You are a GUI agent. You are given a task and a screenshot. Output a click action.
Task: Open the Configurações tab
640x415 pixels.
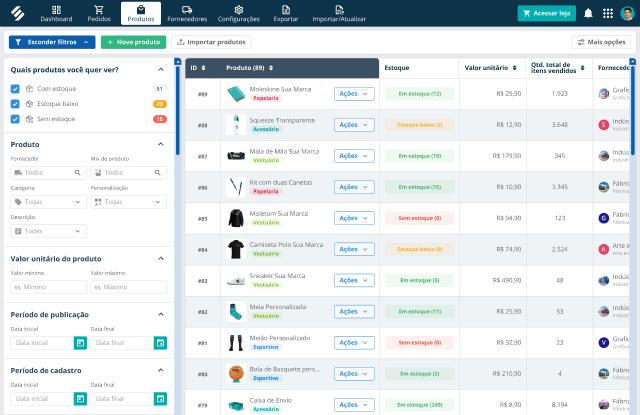239,13
